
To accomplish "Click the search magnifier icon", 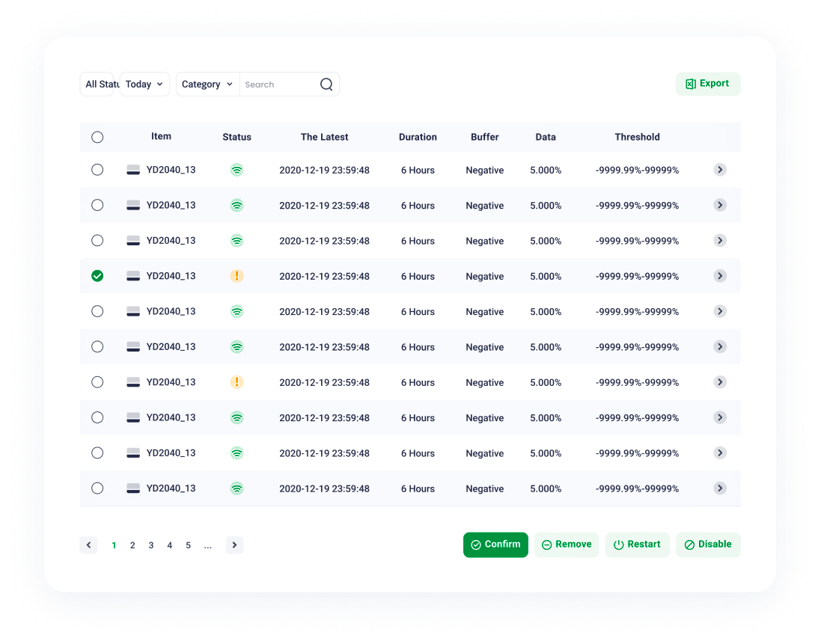I will pos(326,85).
